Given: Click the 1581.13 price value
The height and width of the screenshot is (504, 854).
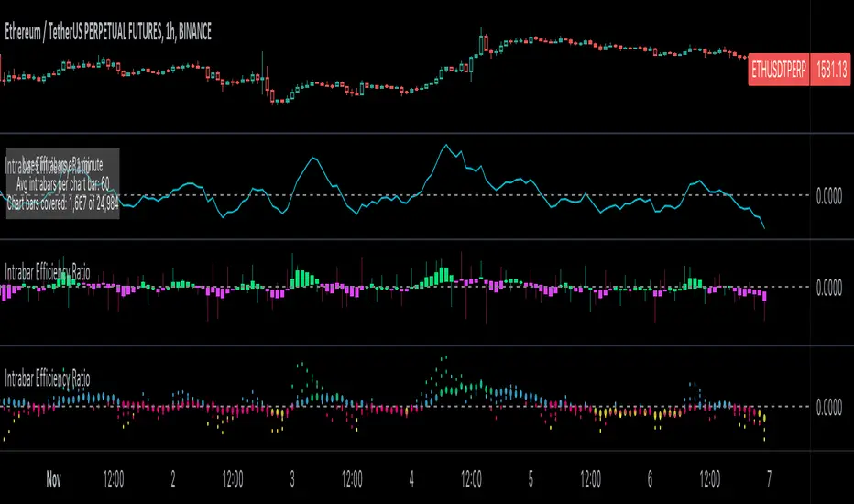Looking at the screenshot, I should click(831, 70).
